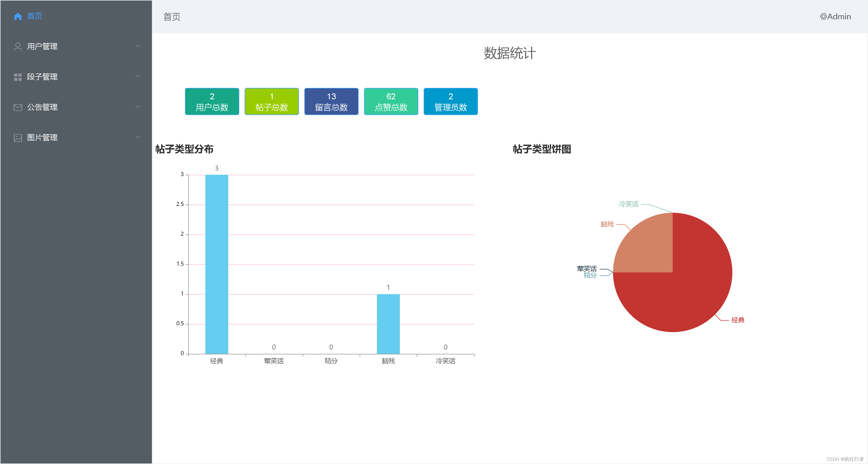Click the 数据统计 page title
Viewport: 868px width, 464px height.
pos(510,53)
